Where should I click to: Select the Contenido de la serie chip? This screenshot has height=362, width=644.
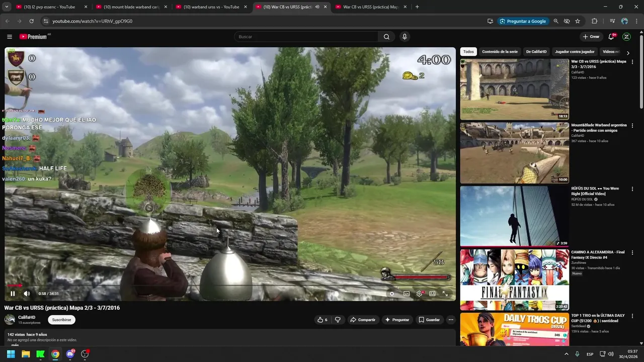(500, 52)
